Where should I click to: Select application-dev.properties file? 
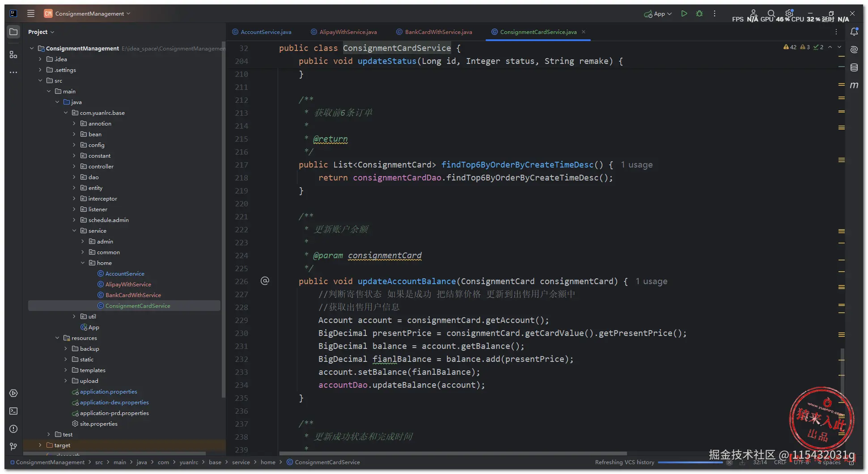coord(110,402)
